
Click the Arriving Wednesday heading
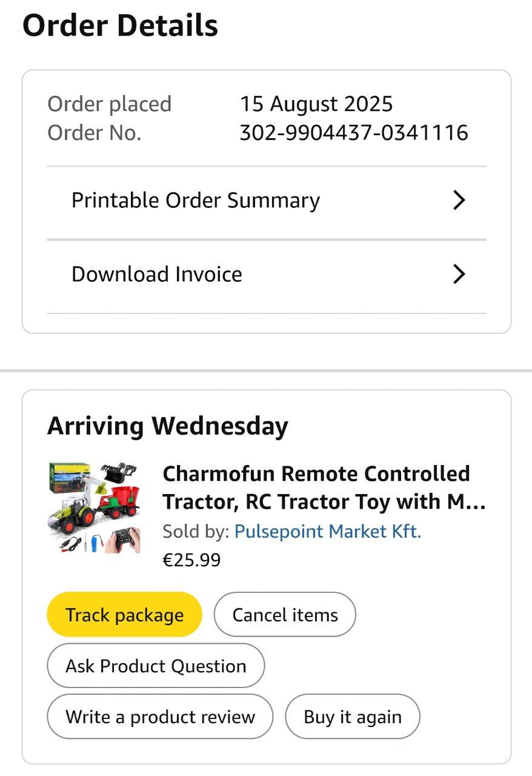(x=168, y=426)
